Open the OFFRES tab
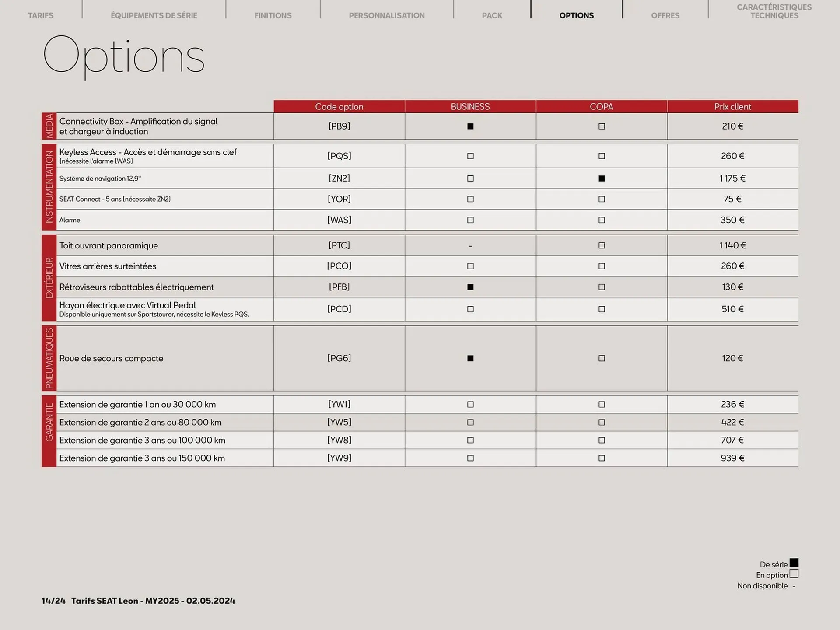 (665, 15)
